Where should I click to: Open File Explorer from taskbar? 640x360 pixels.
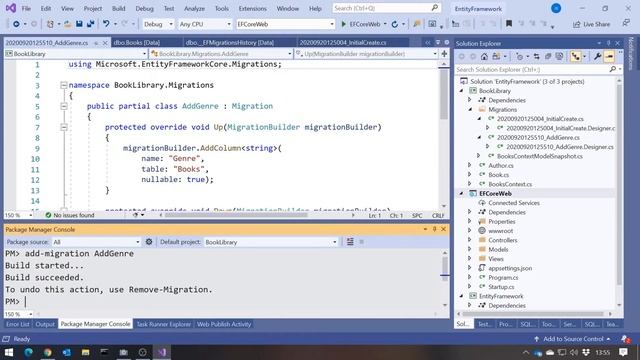tap(85, 352)
